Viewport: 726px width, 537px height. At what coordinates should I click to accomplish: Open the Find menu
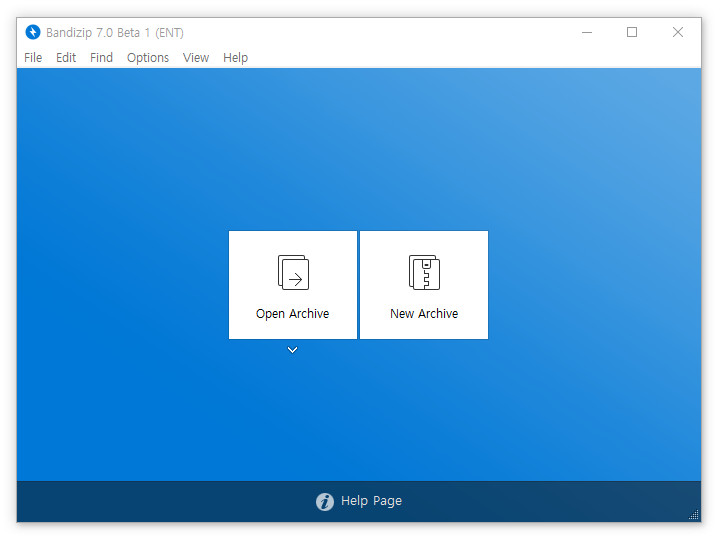pyautogui.click(x=101, y=58)
